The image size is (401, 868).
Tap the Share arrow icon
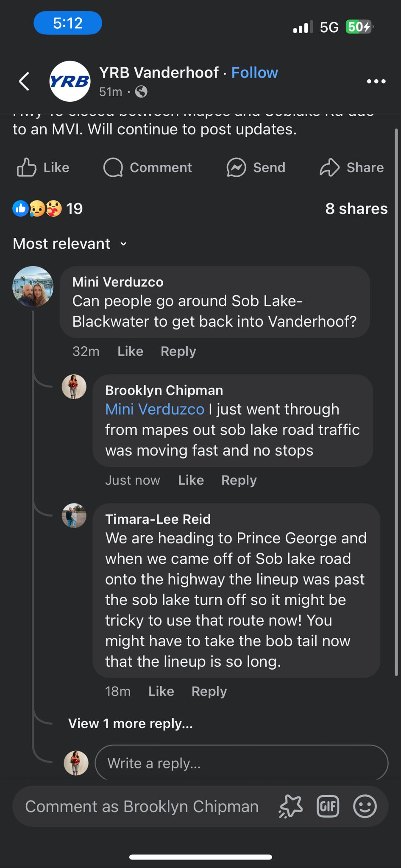329,167
